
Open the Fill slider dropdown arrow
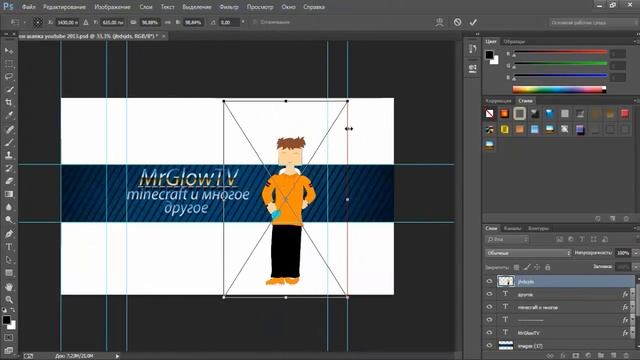[635, 267]
